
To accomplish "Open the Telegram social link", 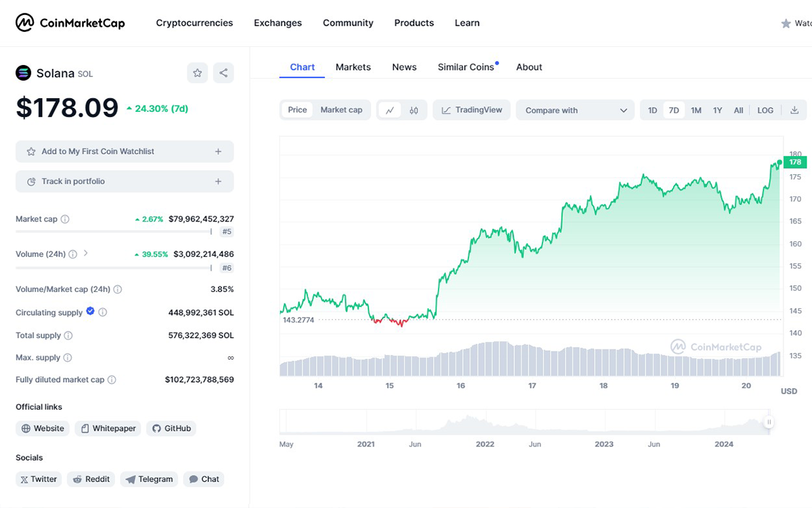I will [149, 479].
